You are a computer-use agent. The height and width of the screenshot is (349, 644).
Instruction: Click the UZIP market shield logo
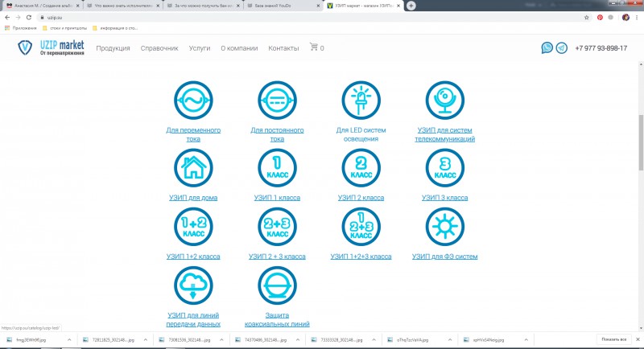point(25,47)
